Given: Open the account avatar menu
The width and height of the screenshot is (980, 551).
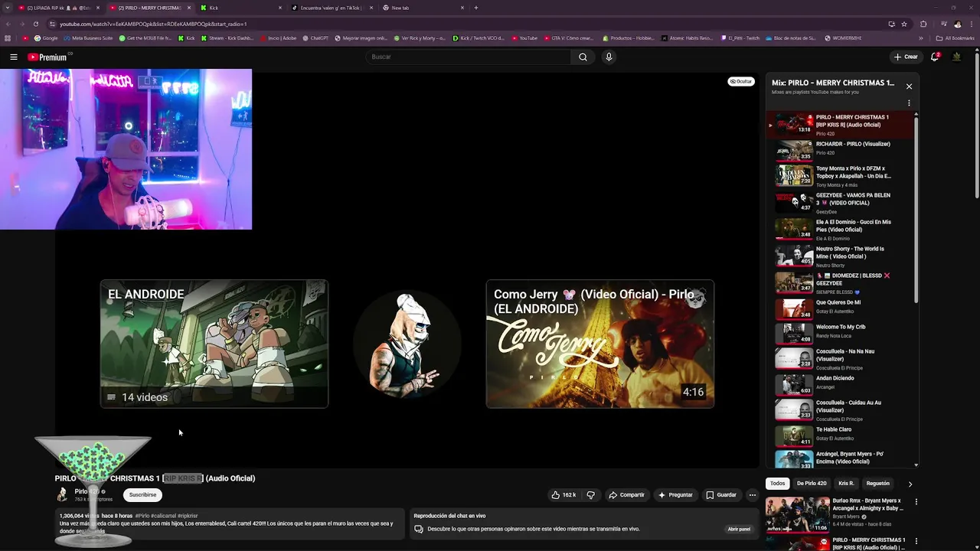Looking at the screenshot, I should (956, 57).
